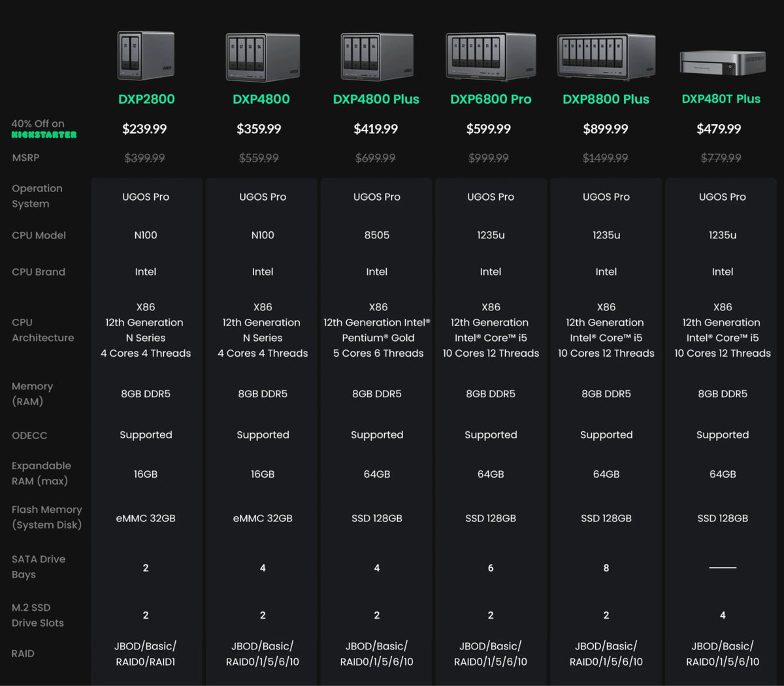
Task: Click the ODECC row label
Action: 29,435
